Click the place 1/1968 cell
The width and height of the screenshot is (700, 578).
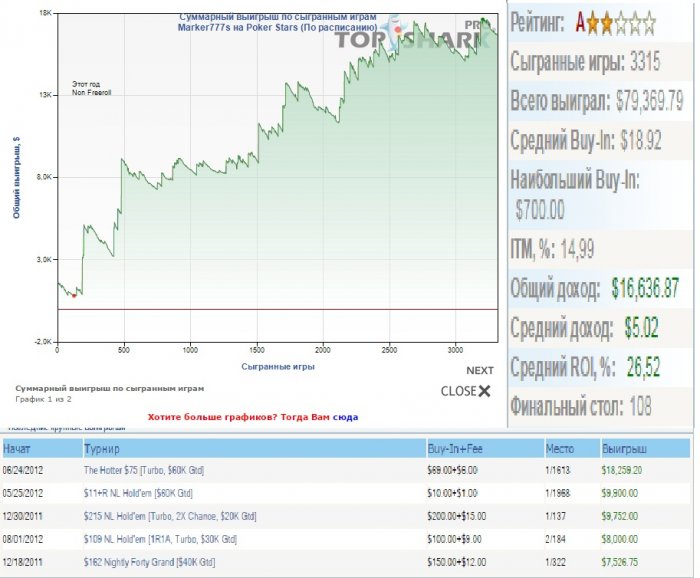pos(558,493)
